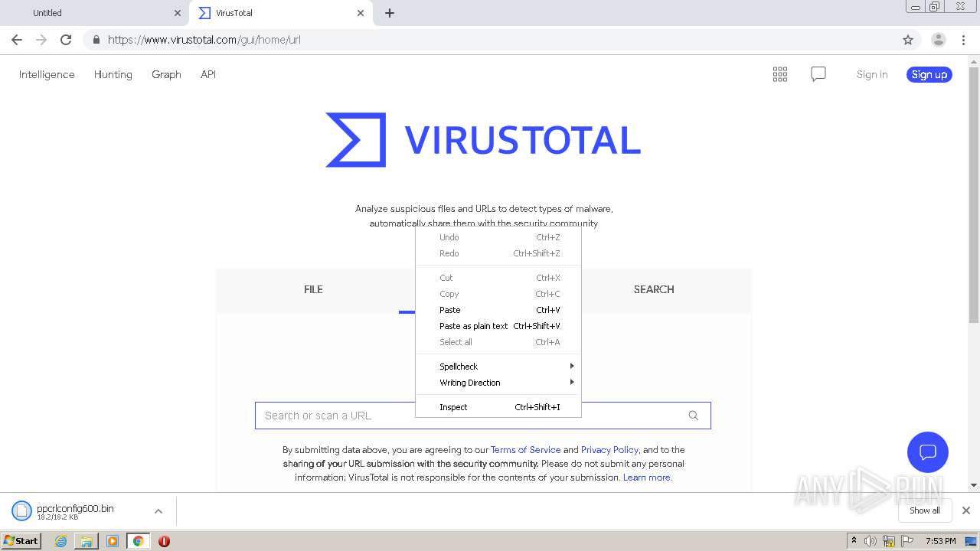Open the Intelligence nav link

47,74
